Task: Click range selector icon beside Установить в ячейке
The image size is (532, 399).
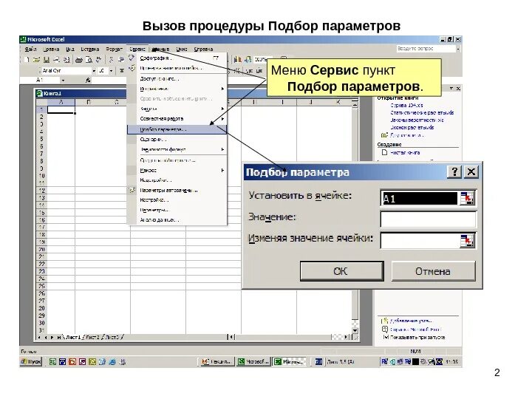Action: (x=467, y=199)
